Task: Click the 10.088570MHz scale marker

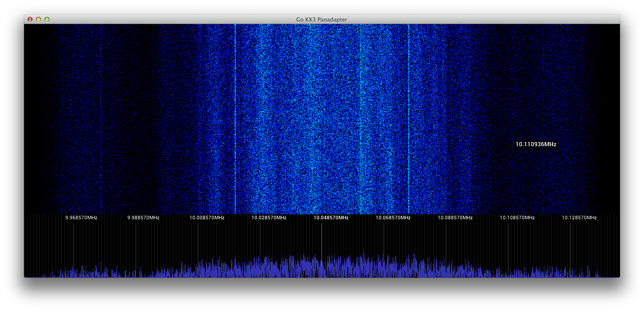Action: (x=455, y=218)
